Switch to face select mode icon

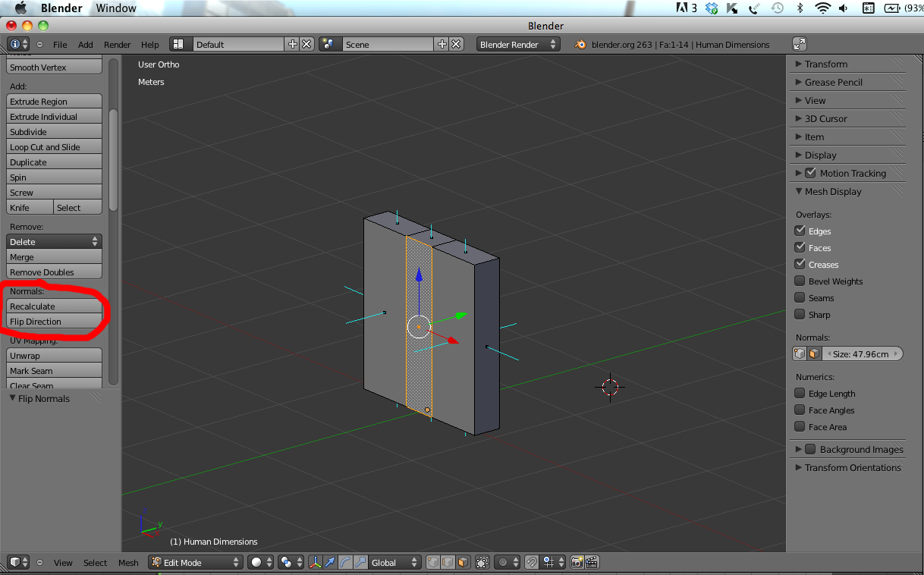click(x=462, y=562)
